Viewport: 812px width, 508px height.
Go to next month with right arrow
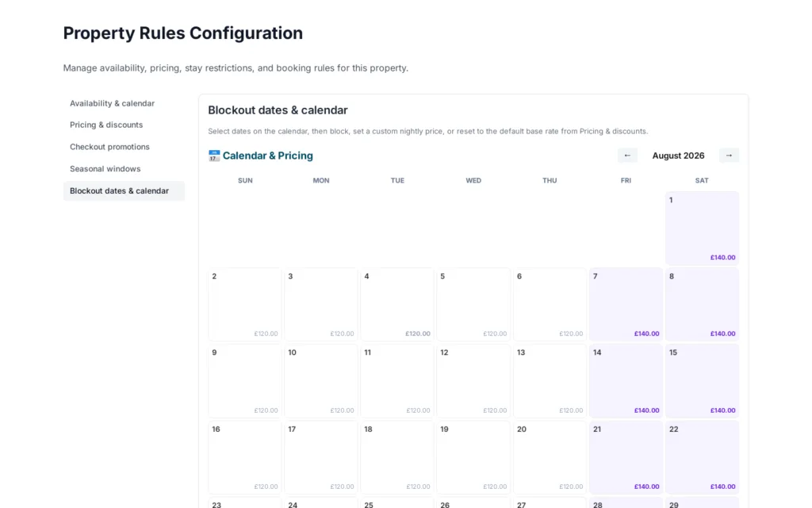pos(729,156)
